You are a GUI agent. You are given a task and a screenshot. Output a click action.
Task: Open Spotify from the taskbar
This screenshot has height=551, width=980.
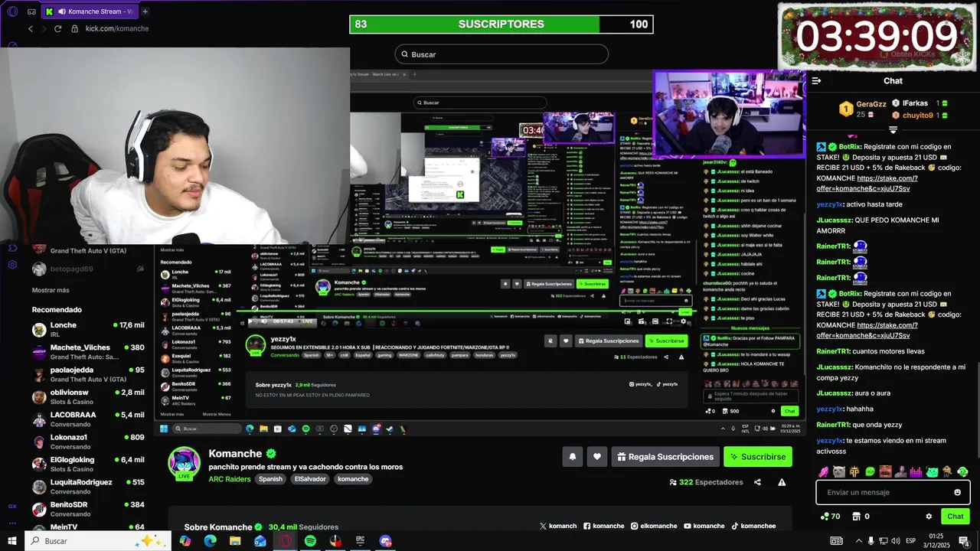tap(310, 540)
